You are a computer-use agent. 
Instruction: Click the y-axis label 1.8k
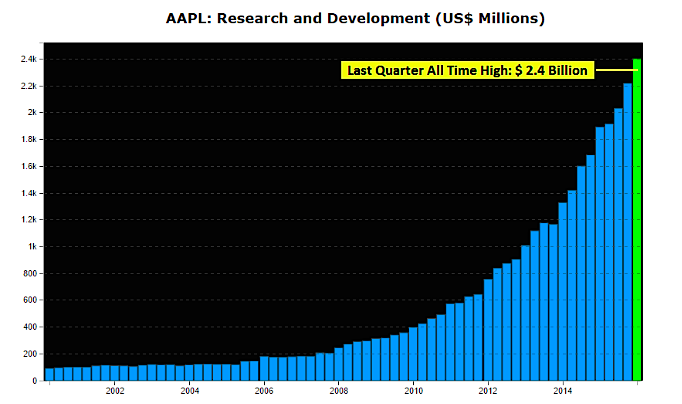pyautogui.click(x=29, y=140)
